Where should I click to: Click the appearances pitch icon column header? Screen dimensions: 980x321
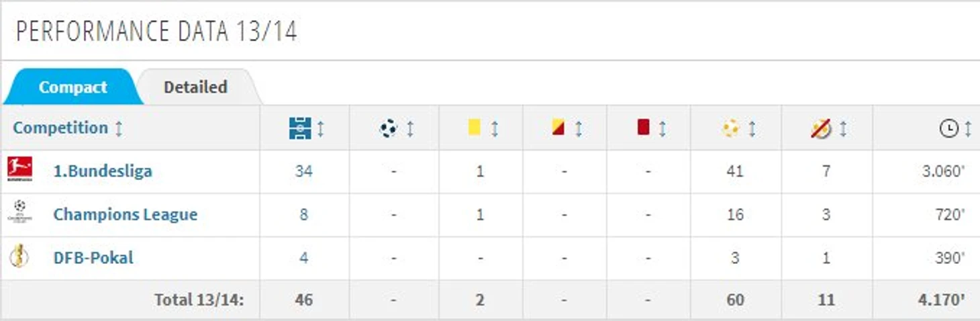coord(300,128)
